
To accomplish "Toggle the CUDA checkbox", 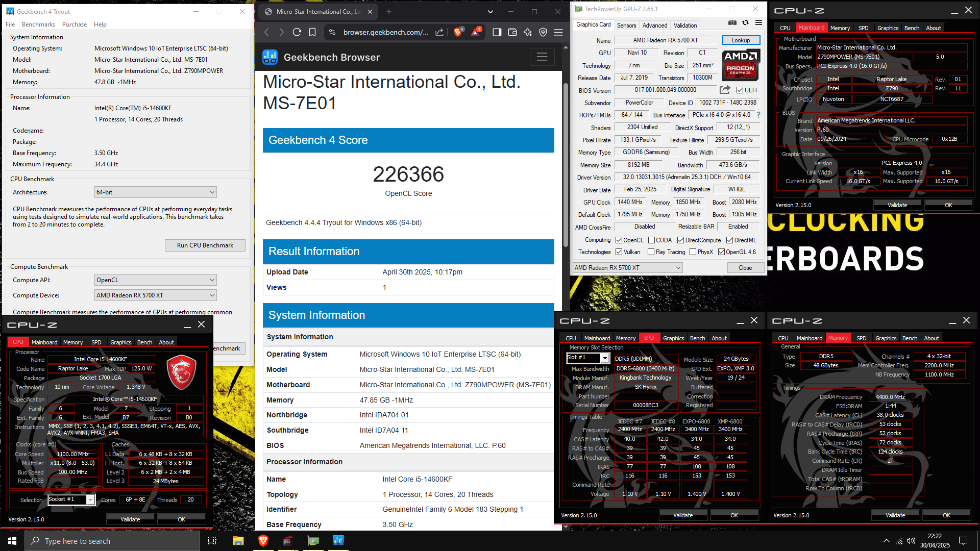I will pos(651,240).
